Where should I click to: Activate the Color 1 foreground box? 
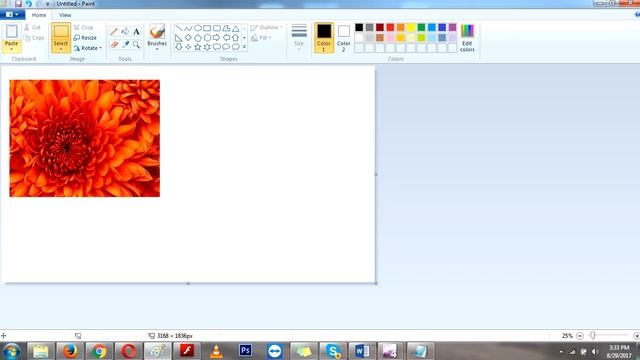coord(324,38)
